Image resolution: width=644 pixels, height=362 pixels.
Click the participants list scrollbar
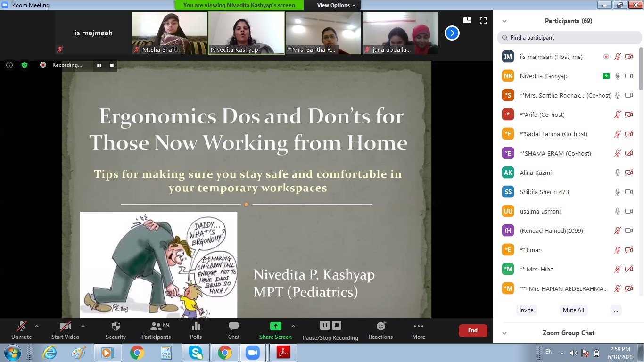tap(641, 68)
